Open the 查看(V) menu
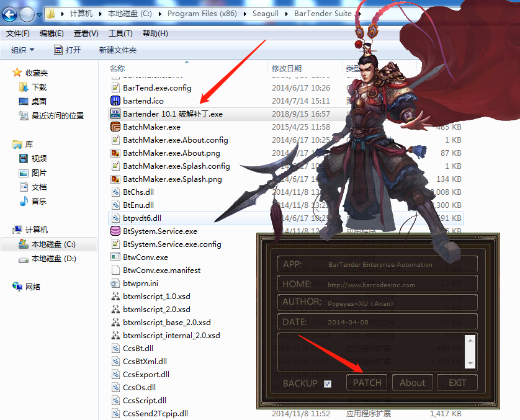 point(86,34)
